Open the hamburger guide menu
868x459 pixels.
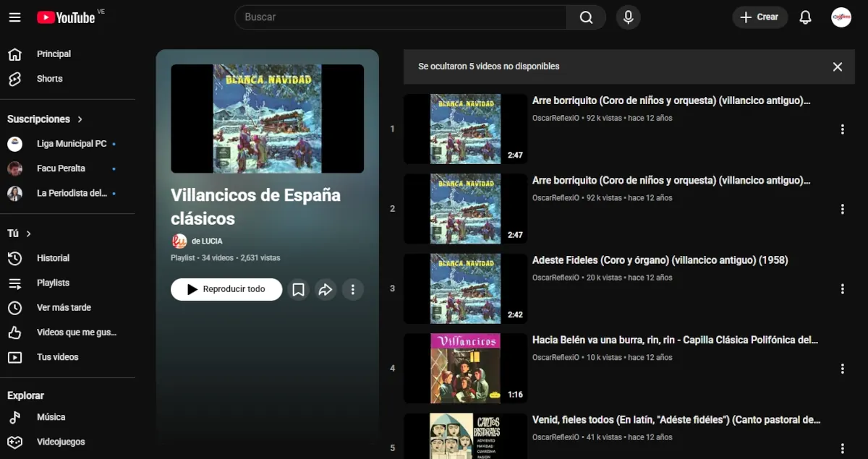coord(14,17)
